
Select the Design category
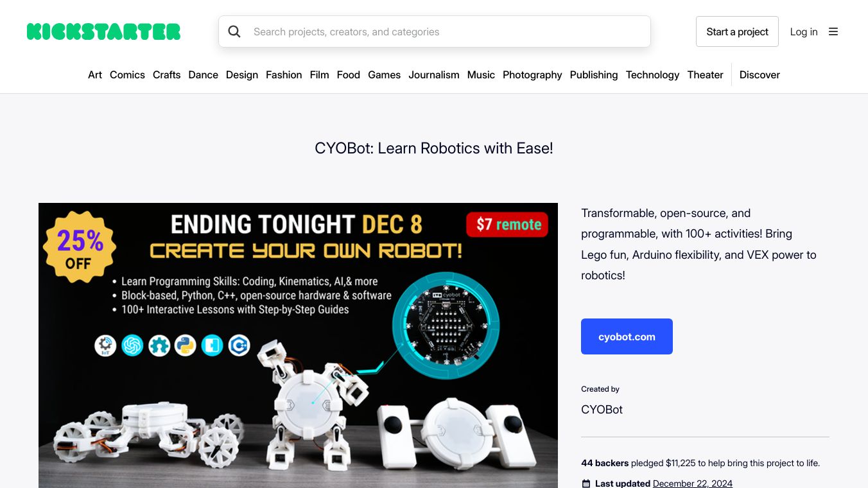pyautogui.click(x=242, y=74)
